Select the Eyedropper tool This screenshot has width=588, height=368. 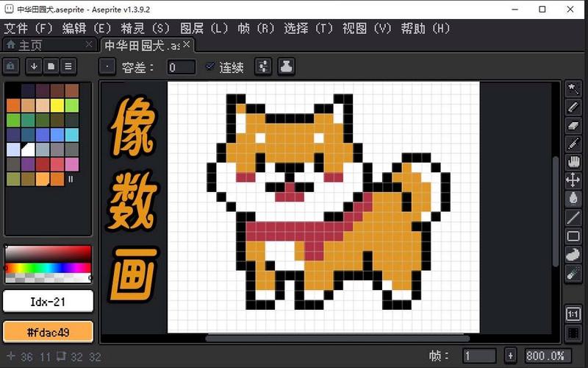tap(573, 144)
